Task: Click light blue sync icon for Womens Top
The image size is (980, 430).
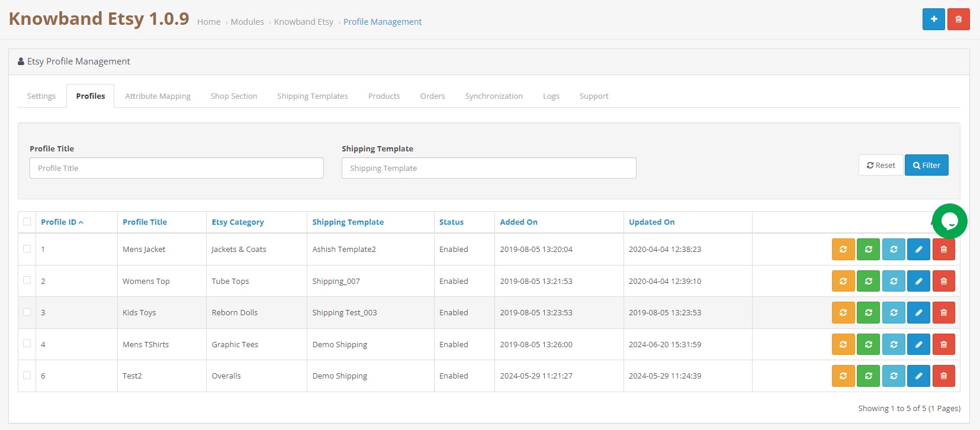Action: tap(894, 281)
